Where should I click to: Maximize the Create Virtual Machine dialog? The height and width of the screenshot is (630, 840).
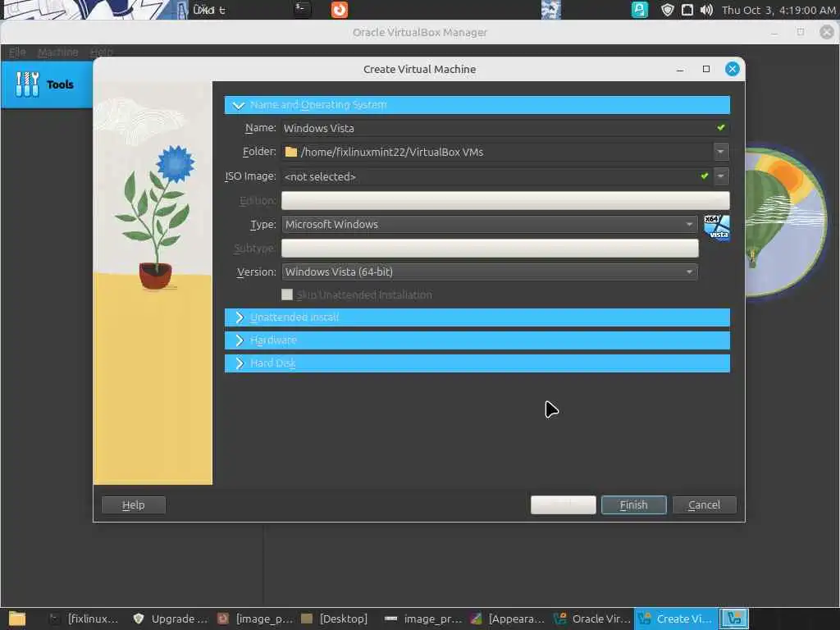coord(706,69)
